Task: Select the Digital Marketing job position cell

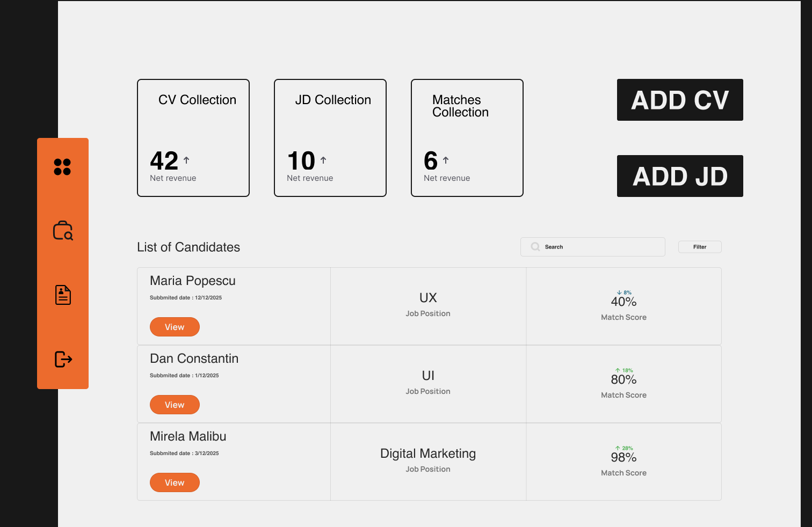Action: 428,462
